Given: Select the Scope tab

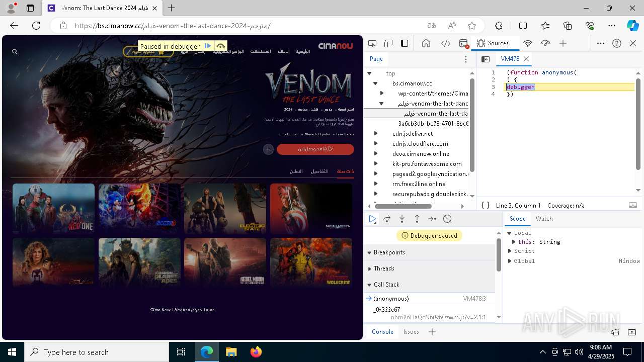Looking at the screenshot, I should pos(517,219).
